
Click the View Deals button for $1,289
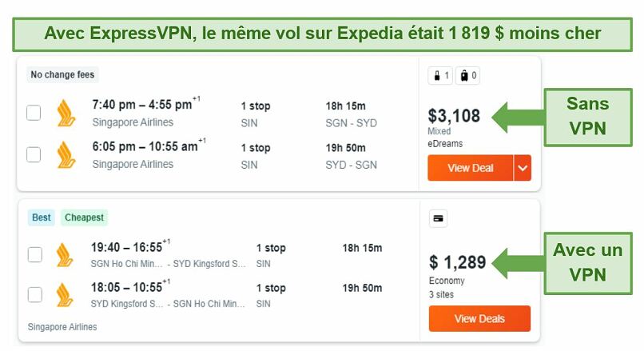click(x=479, y=318)
